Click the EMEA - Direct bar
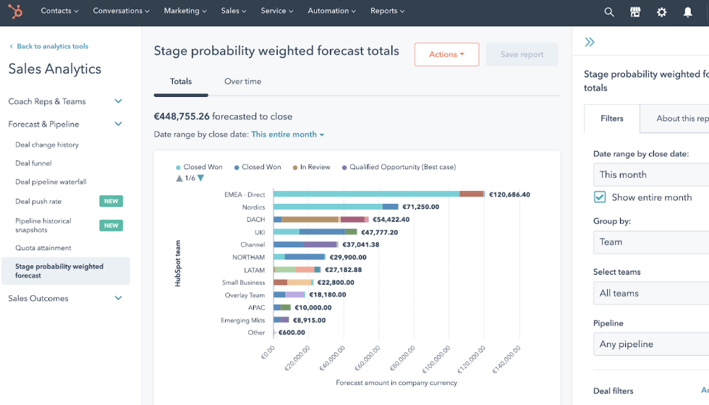This screenshot has width=709, height=405. [x=378, y=194]
